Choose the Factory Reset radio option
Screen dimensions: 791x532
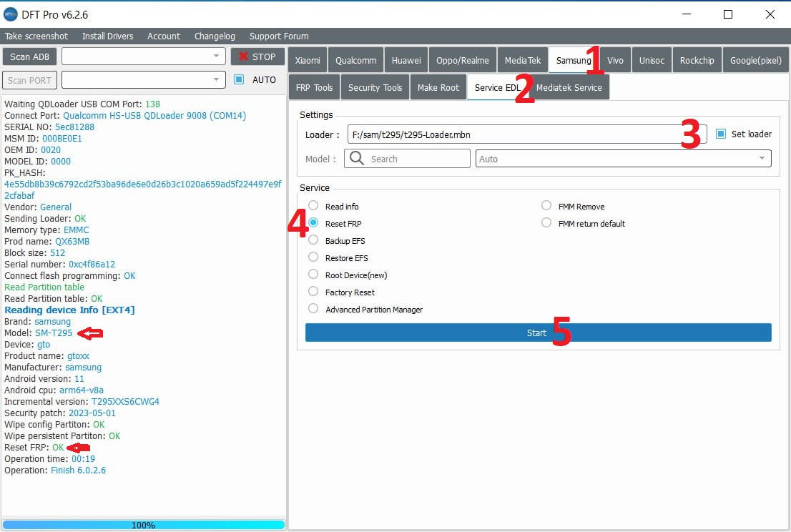tap(313, 292)
